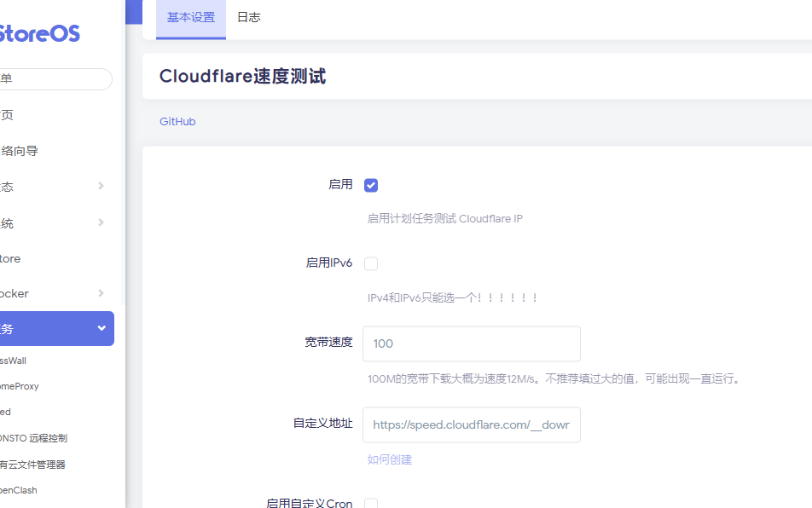This screenshot has height=508, width=812.
Task: Open the 如何创建 help link
Action: (x=390, y=459)
